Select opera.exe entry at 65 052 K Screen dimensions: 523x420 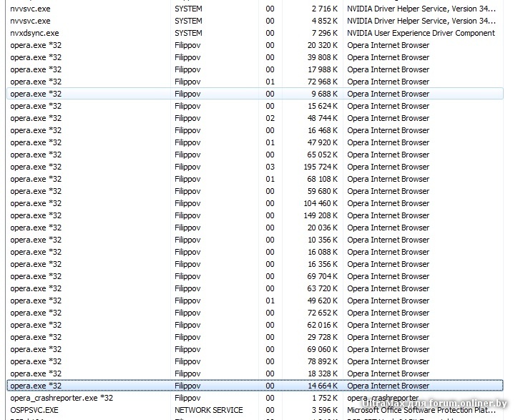click(255, 155)
